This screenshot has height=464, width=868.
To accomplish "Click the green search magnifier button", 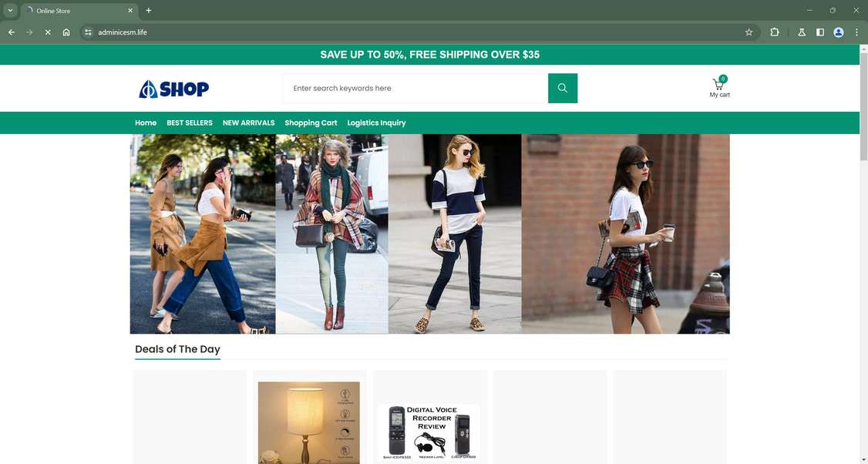I will pos(563,88).
